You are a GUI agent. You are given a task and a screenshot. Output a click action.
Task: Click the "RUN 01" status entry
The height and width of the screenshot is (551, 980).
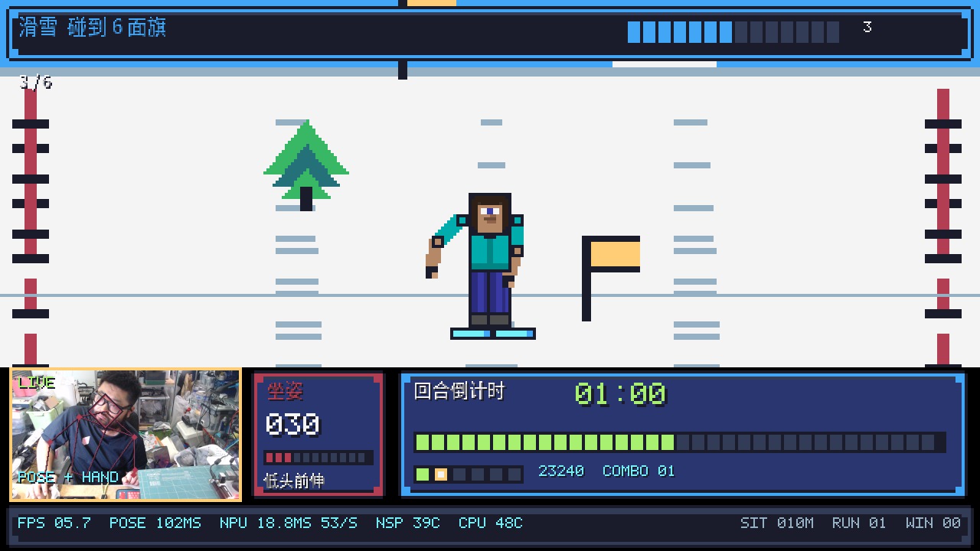859,523
